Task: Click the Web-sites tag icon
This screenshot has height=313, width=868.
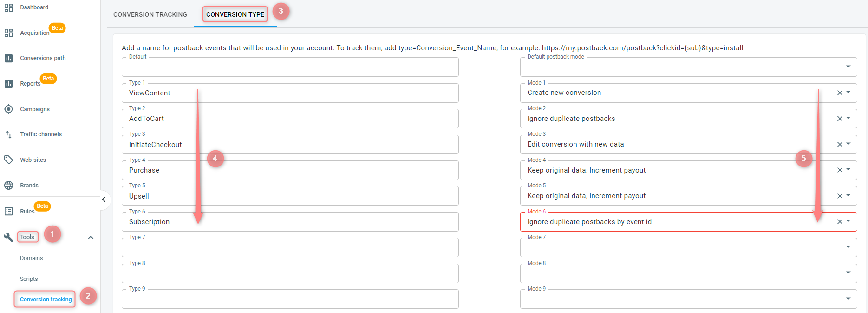Action: [8, 160]
